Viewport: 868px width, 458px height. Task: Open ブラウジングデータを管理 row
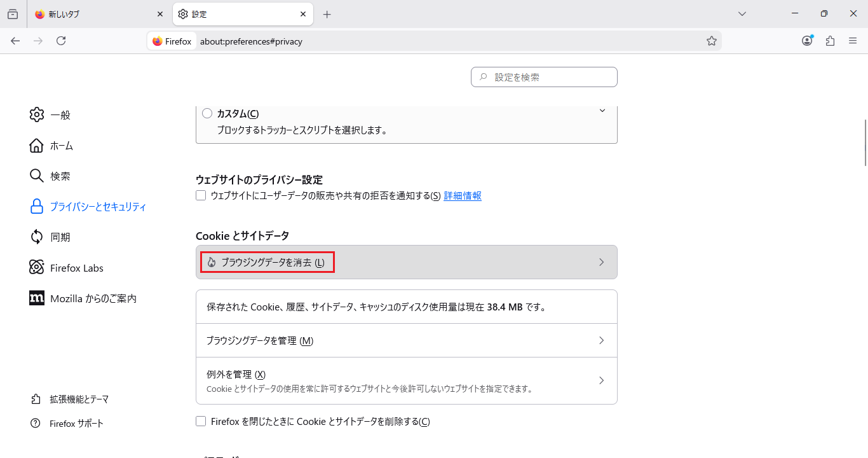(x=406, y=340)
